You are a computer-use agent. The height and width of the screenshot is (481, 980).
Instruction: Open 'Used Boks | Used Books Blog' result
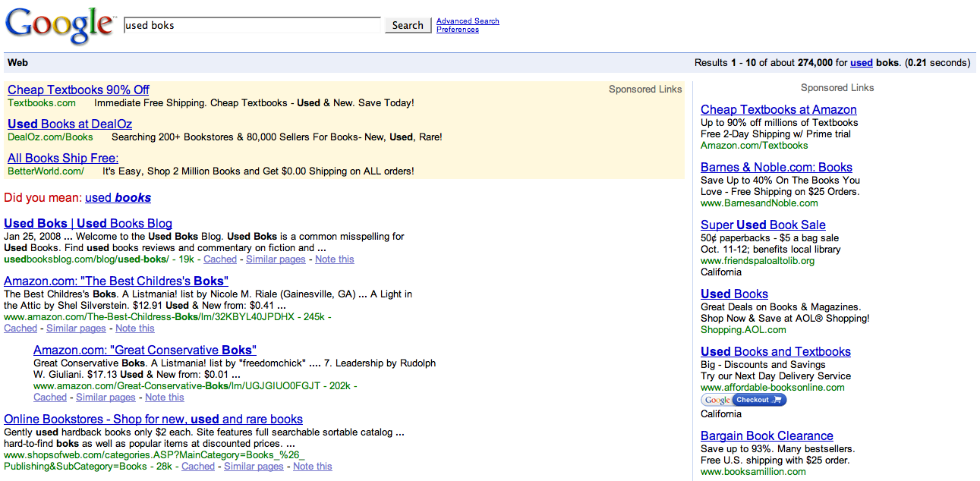pyautogui.click(x=88, y=223)
